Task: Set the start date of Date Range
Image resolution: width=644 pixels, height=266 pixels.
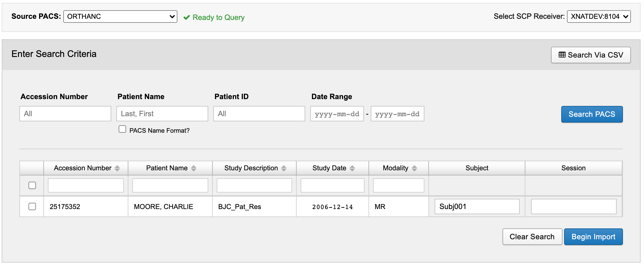Action: pyautogui.click(x=337, y=114)
